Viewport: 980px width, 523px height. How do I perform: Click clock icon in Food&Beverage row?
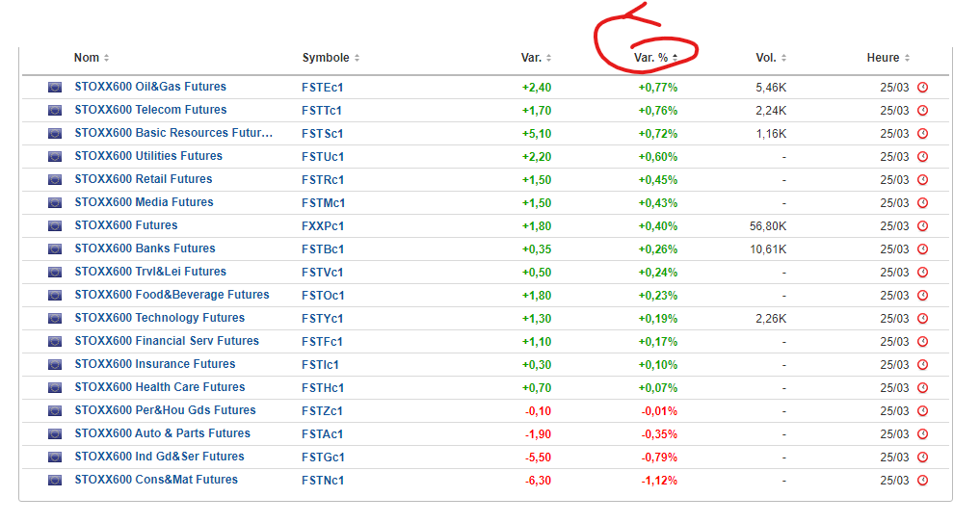[x=922, y=296]
